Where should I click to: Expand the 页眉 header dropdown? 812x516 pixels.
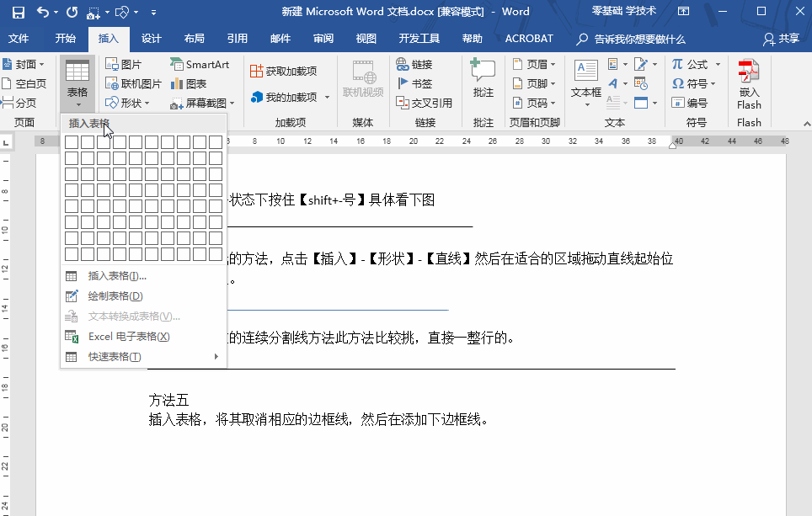[553, 65]
